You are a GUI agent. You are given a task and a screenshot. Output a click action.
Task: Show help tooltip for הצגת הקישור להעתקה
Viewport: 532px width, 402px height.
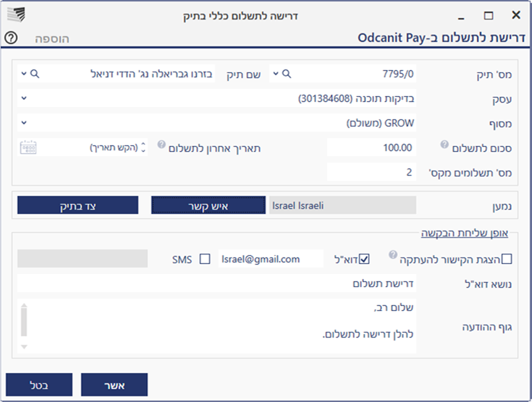point(392,255)
